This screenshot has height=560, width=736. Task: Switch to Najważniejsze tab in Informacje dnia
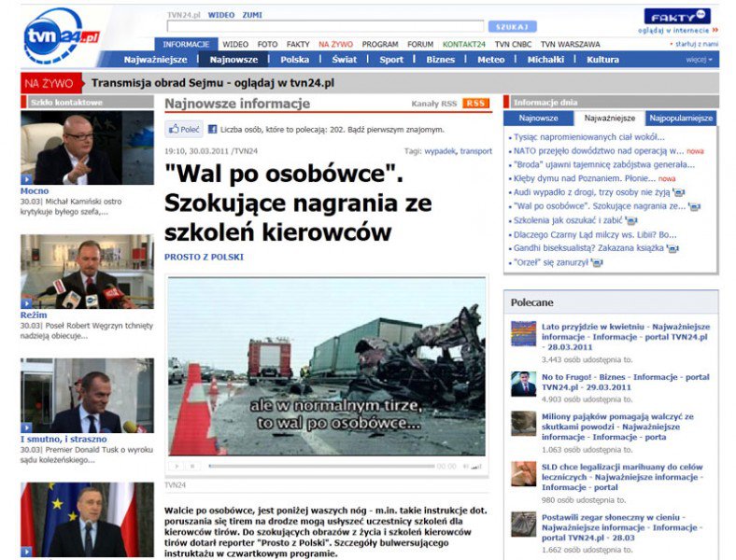click(609, 119)
